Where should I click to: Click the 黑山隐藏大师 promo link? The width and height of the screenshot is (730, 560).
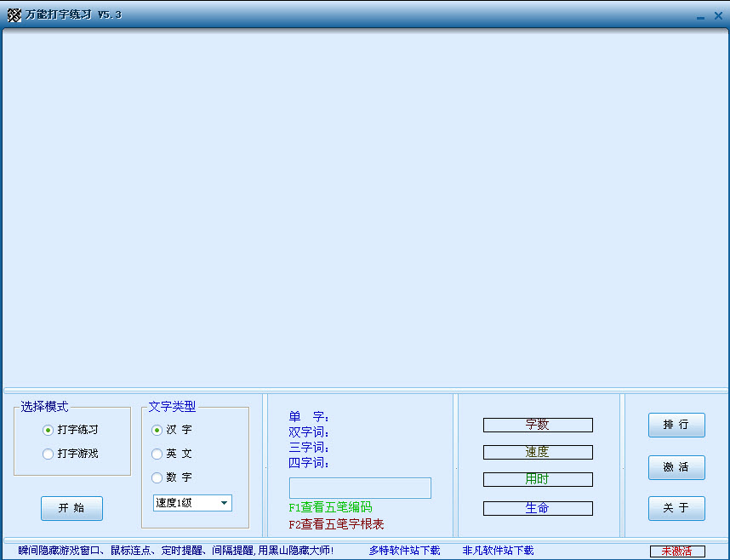click(x=176, y=551)
